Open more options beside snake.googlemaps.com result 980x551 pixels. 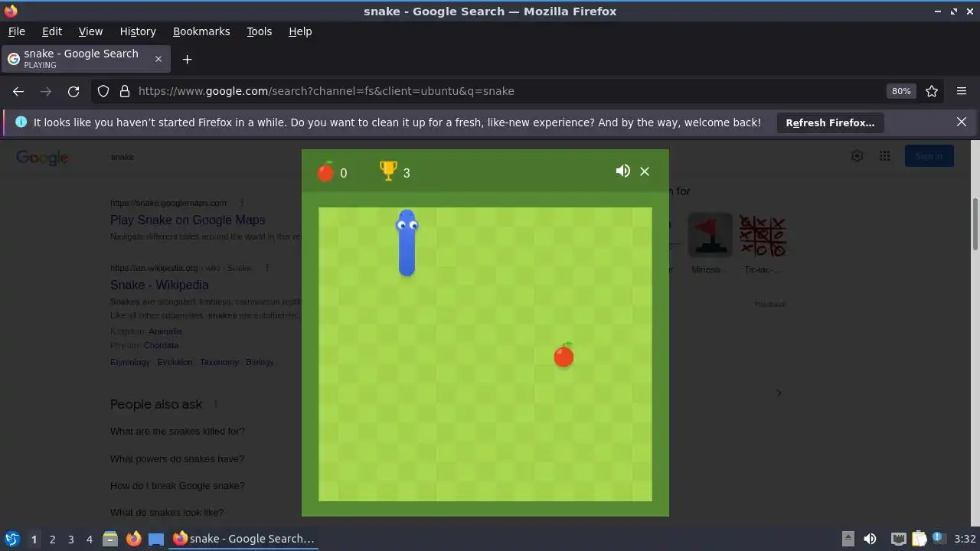241,203
